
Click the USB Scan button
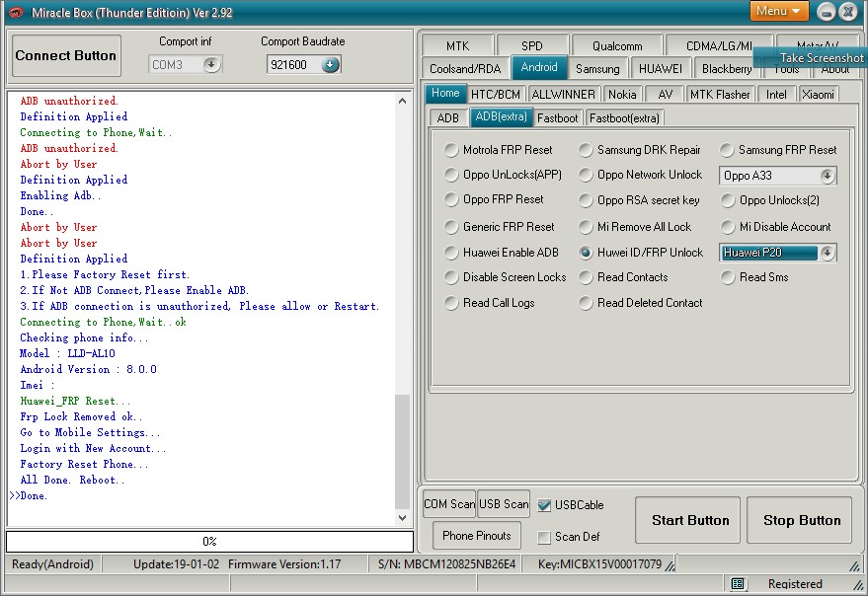coord(504,504)
